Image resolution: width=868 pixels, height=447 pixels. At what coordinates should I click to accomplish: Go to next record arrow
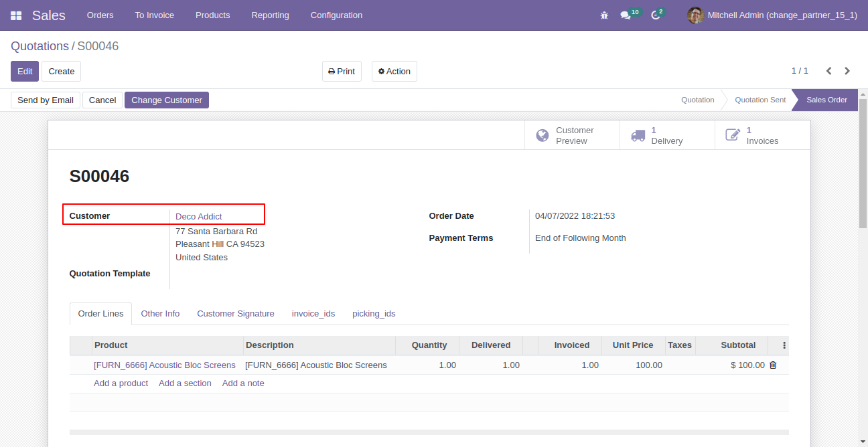tap(847, 71)
